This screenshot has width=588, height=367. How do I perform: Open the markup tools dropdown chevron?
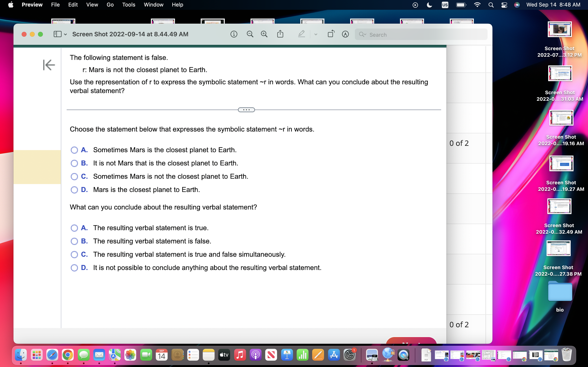coord(316,34)
